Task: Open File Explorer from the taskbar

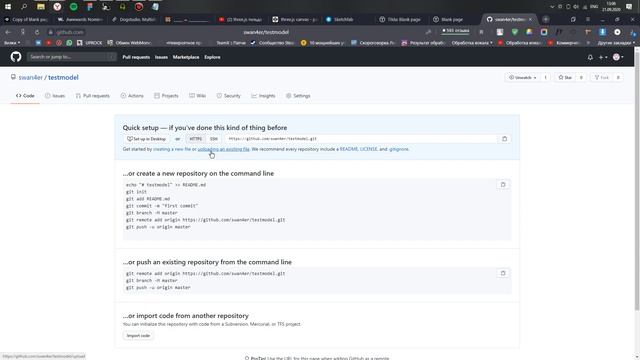Action: pos(40,7)
